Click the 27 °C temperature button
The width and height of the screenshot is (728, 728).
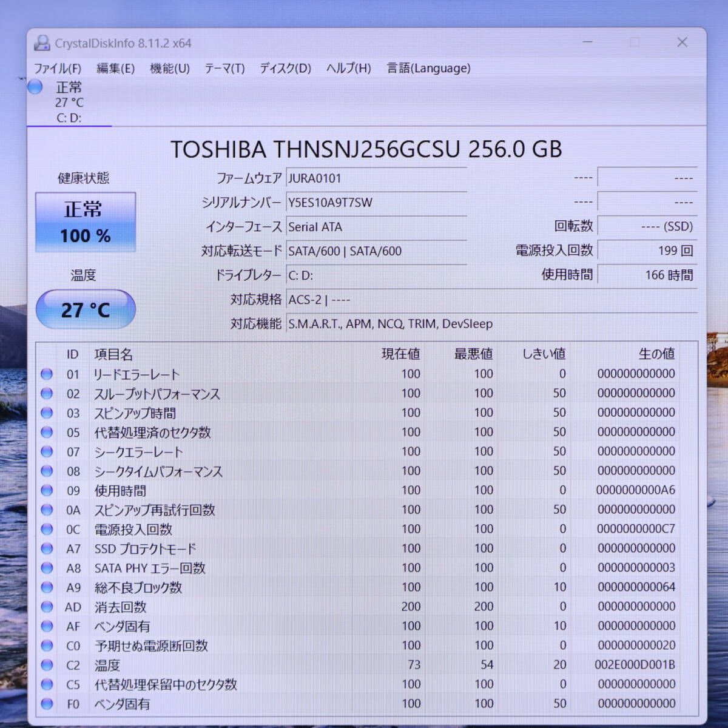coord(86,310)
